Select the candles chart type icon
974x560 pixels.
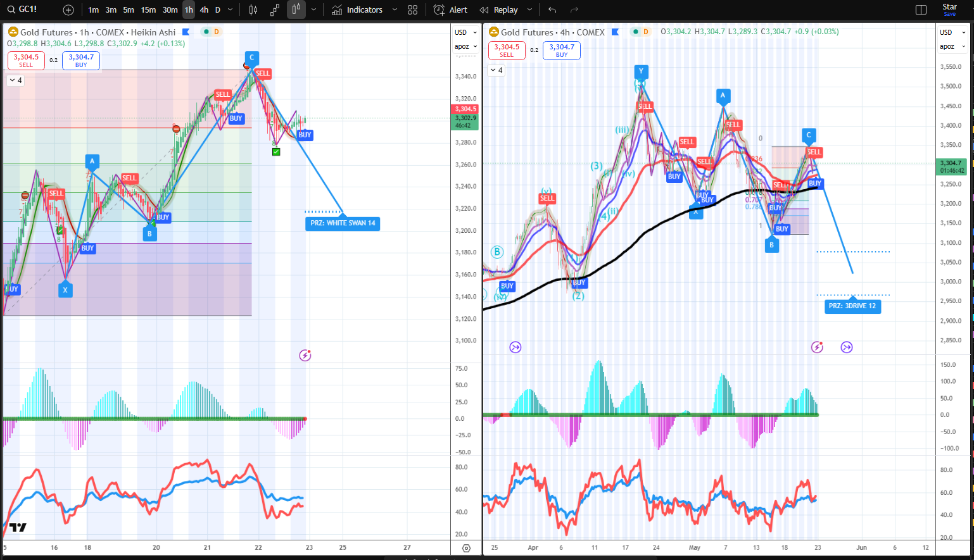point(253,10)
